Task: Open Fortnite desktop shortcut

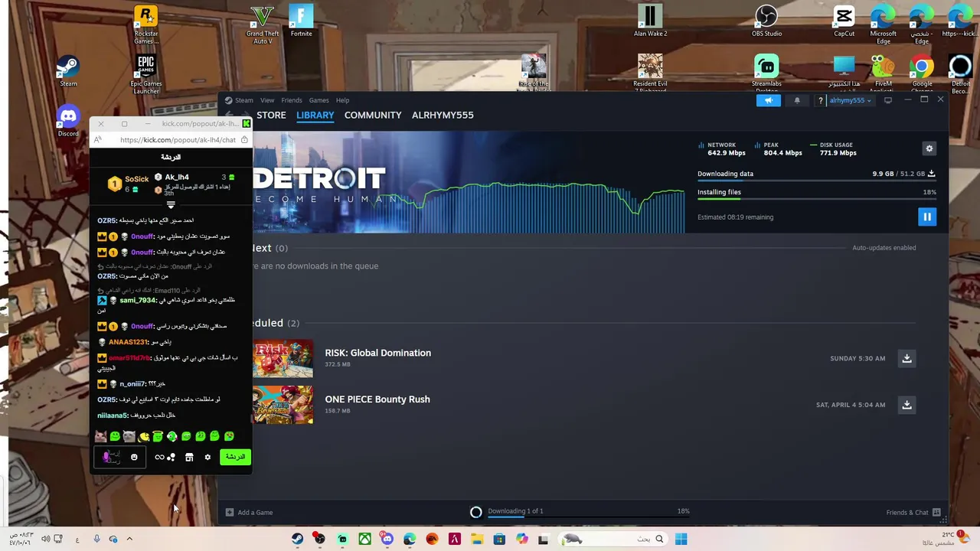Action: tap(301, 21)
